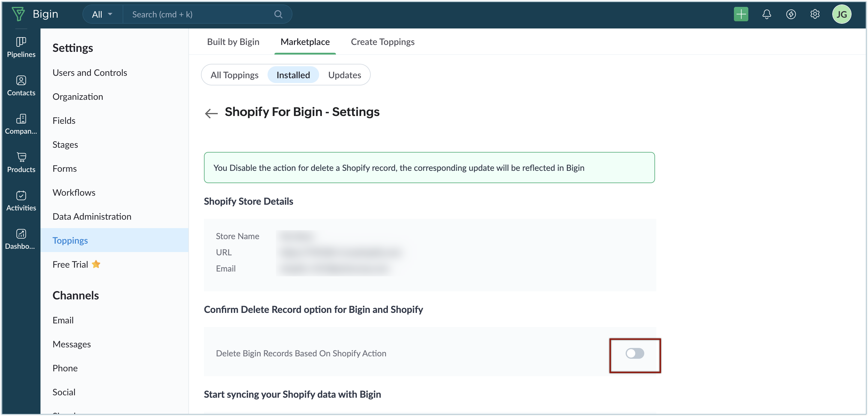Select the Installed filter
This screenshot has width=868, height=416.
293,75
